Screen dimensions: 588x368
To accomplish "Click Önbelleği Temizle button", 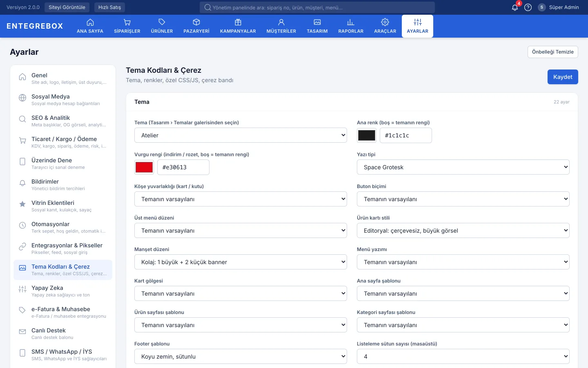I will pos(553,52).
